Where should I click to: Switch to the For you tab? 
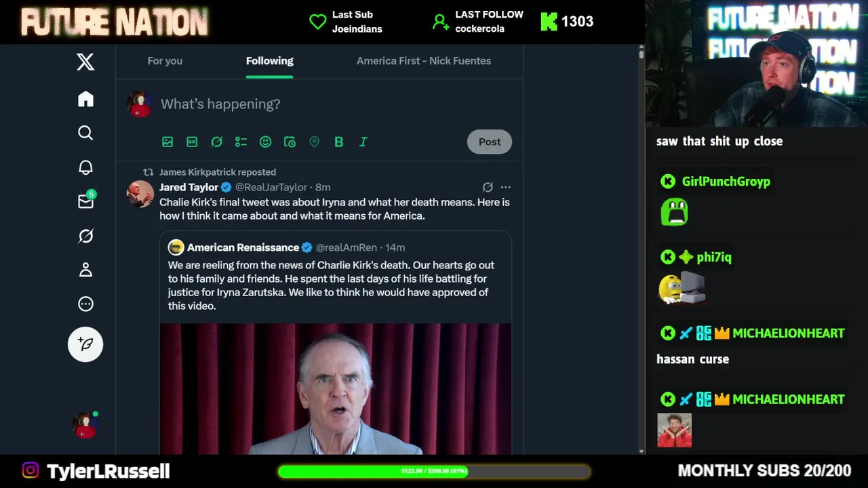point(165,61)
